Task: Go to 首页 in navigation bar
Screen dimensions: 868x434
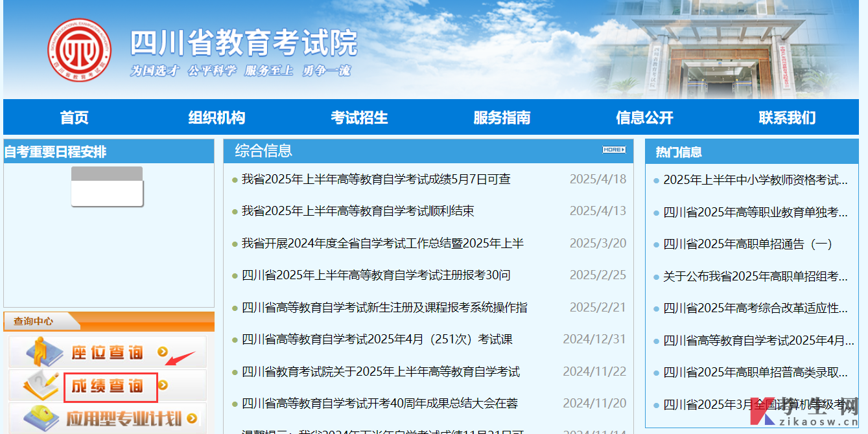Action: point(75,117)
